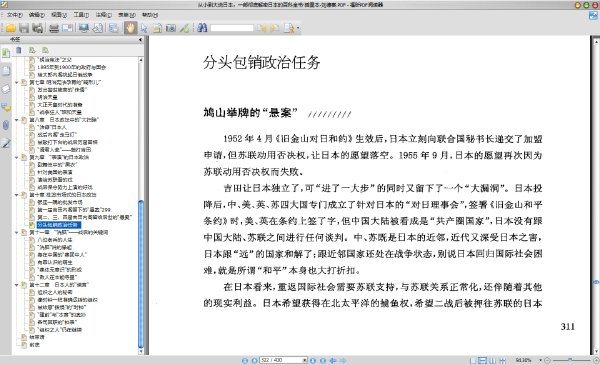Open the page number dropdown arrow
The height and width of the screenshot is (365, 600).
tap(305, 360)
